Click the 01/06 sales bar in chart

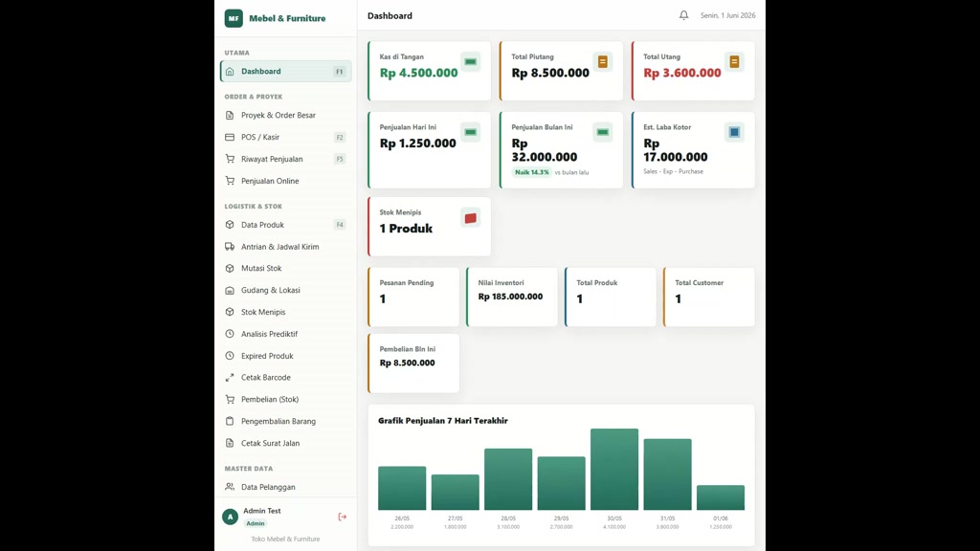721,497
